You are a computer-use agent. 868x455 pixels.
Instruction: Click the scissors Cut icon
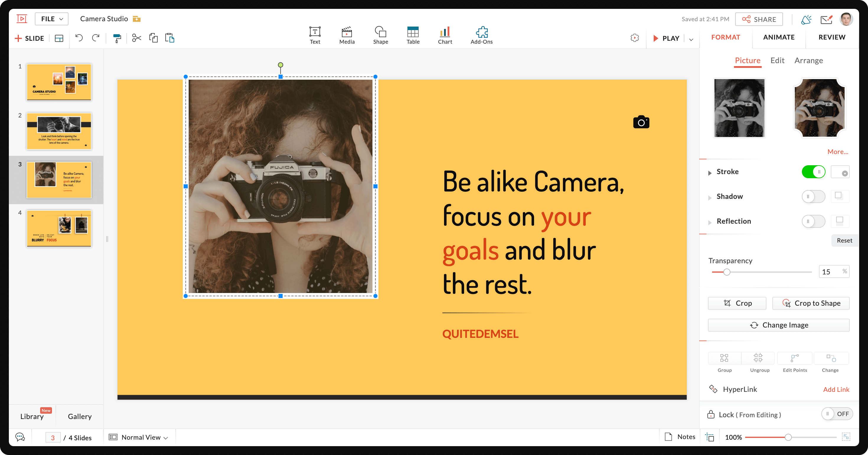pos(136,38)
